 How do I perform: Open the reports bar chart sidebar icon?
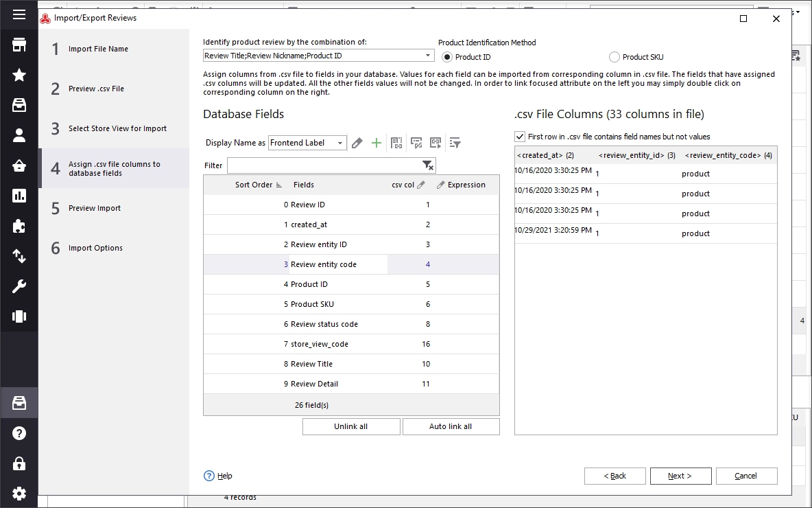coord(19,196)
